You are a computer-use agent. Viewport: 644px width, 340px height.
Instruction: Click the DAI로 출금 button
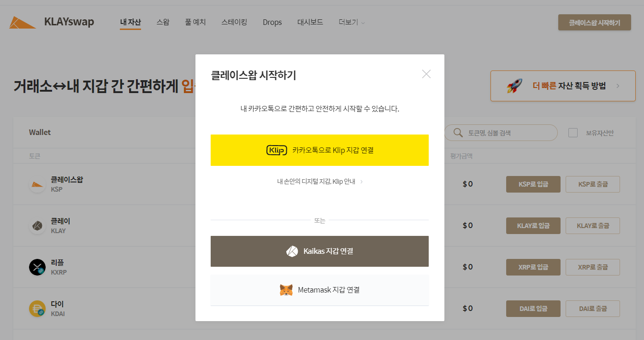(593, 309)
